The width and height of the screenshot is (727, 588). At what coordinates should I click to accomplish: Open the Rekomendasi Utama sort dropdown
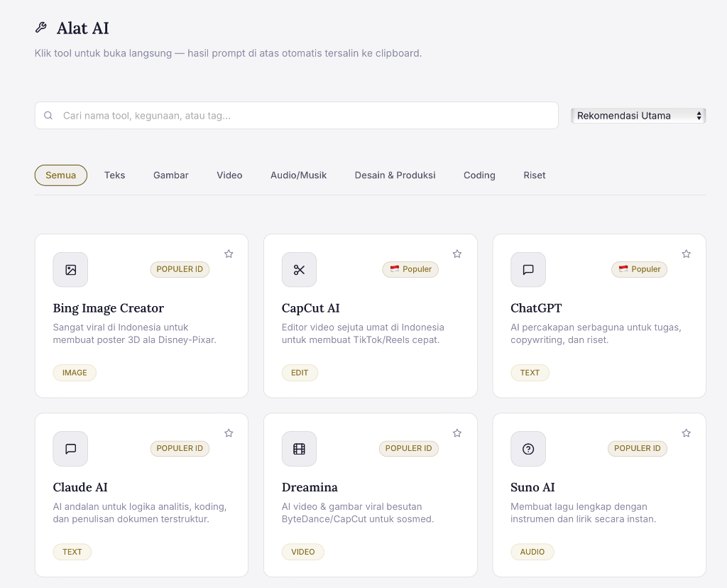click(638, 116)
